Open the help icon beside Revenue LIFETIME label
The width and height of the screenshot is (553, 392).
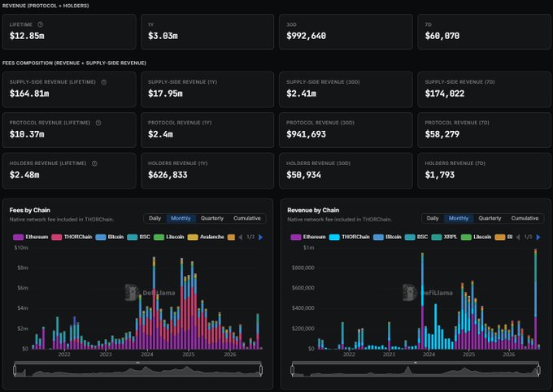tap(40, 24)
